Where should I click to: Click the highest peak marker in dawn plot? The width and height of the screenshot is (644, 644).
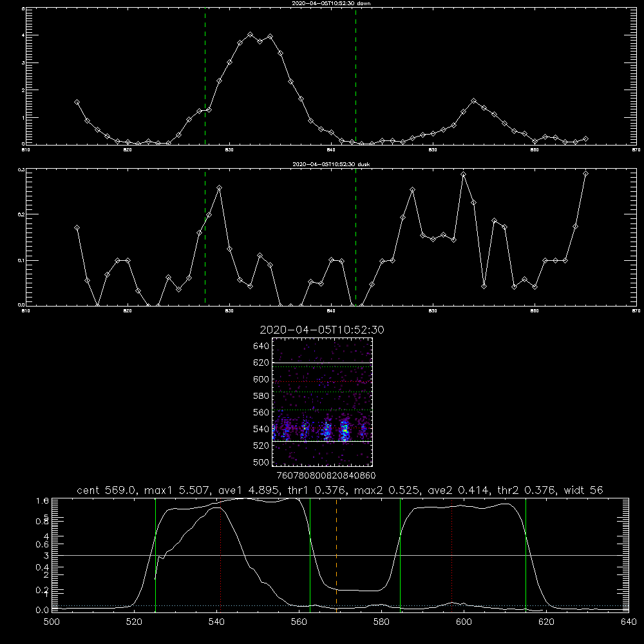[251, 35]
